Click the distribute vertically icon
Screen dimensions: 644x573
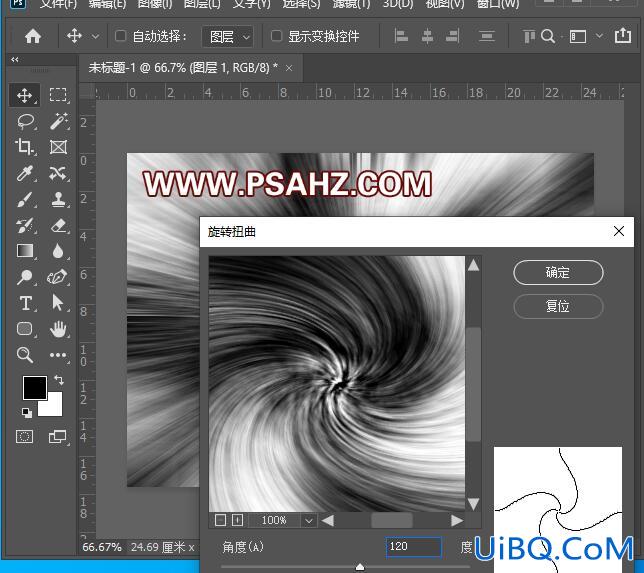(487, 37)
